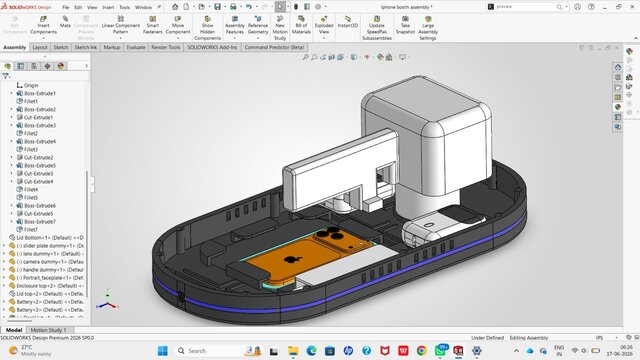
Task: Open Bill of Materials tool
Action: pos(301,25)
